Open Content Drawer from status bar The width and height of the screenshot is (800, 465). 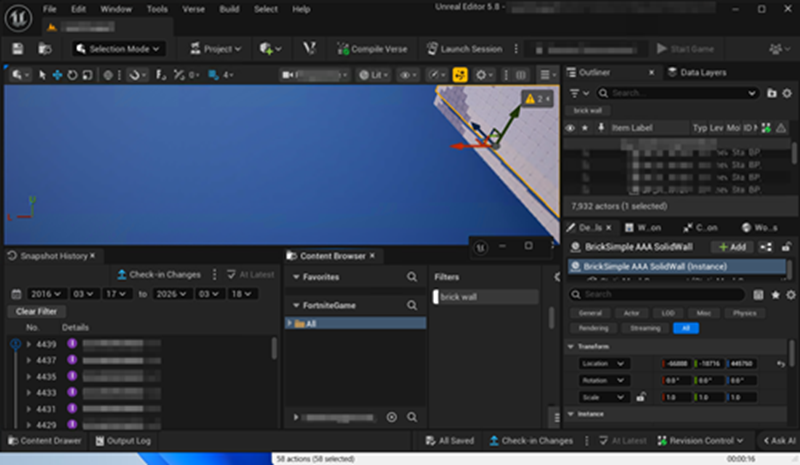44,440
